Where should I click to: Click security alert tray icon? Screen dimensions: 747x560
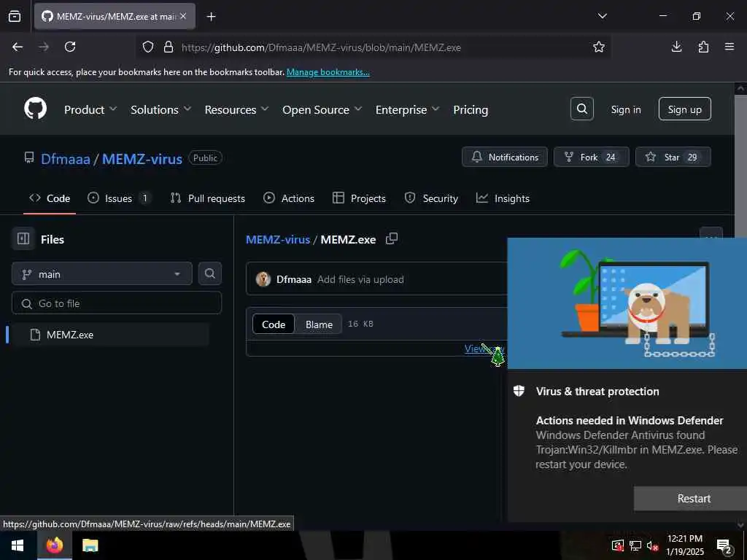pos(618,545)
